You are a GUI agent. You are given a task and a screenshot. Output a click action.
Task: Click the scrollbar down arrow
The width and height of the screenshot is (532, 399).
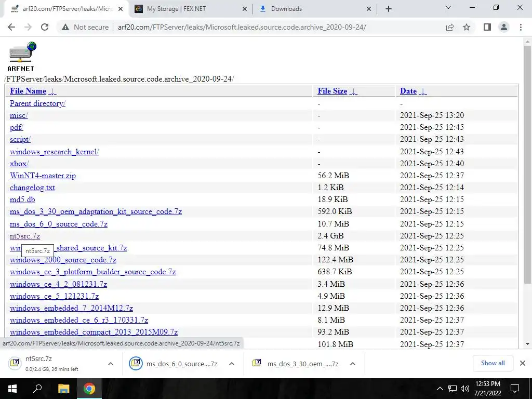(x=527, y=344)
